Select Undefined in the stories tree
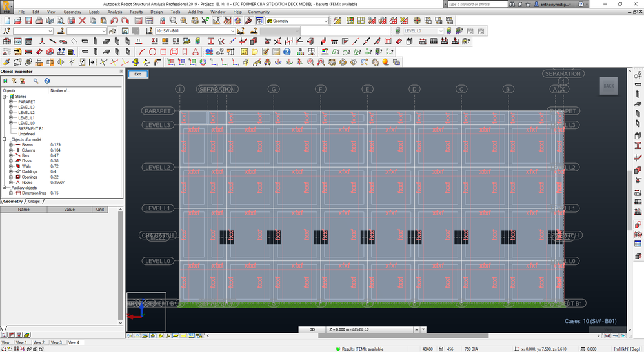 tap(26, 134)
